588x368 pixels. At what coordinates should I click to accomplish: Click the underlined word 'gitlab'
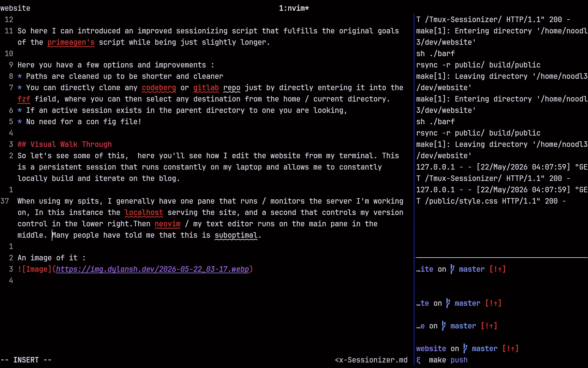206,88
